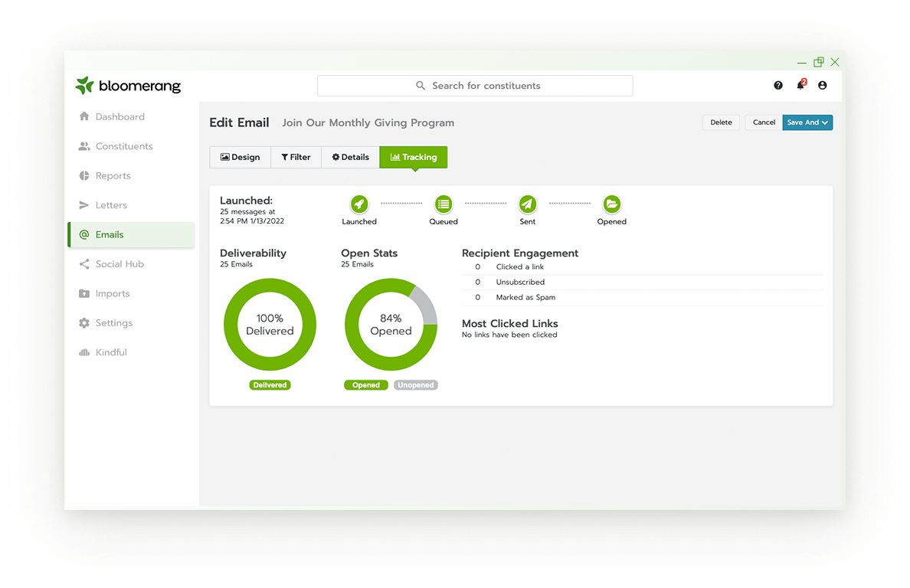
Task: Open the Dashboard home icon
Action: 84,116
